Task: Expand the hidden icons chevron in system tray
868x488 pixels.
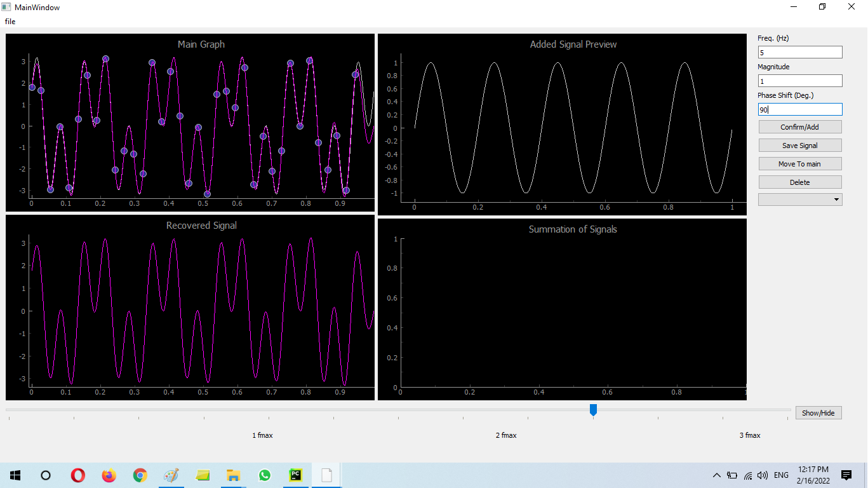Action: point(716,475)
